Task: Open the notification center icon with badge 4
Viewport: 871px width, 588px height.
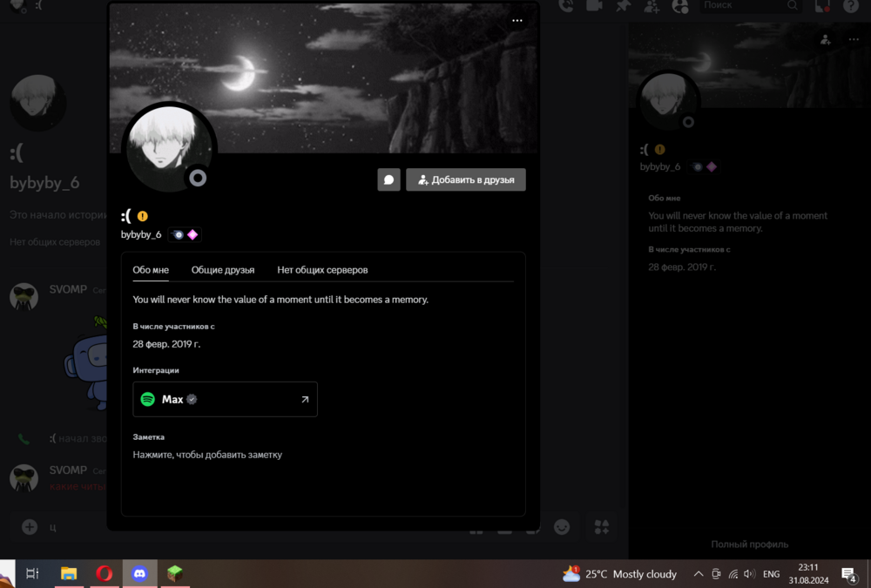Action: [848, 574]
